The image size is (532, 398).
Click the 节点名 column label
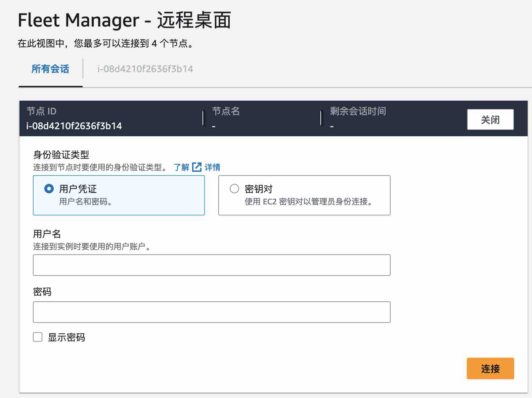coord(226,111)
